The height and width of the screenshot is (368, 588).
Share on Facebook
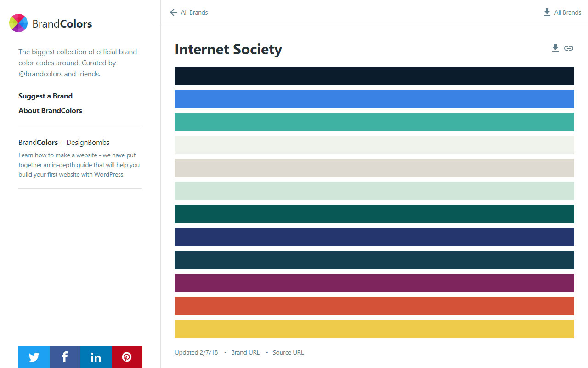click(x=64, y=357)
